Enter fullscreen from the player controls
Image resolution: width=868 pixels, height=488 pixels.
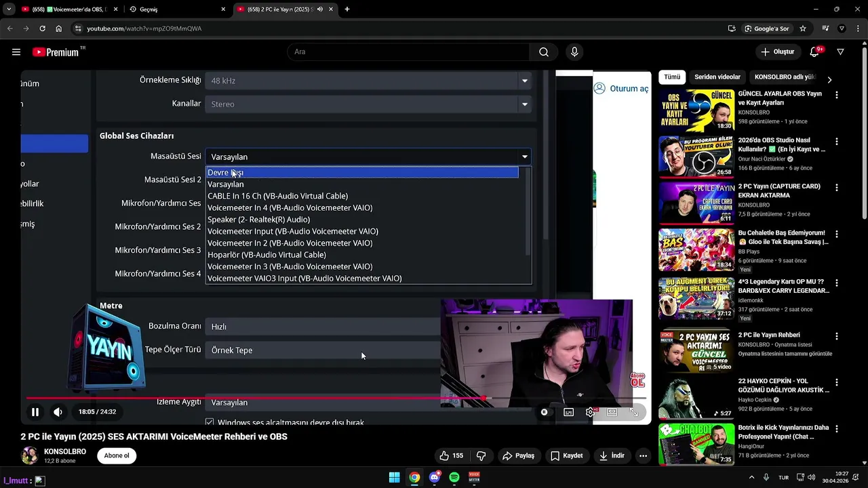pyautogui.click(x=634, y=411)
